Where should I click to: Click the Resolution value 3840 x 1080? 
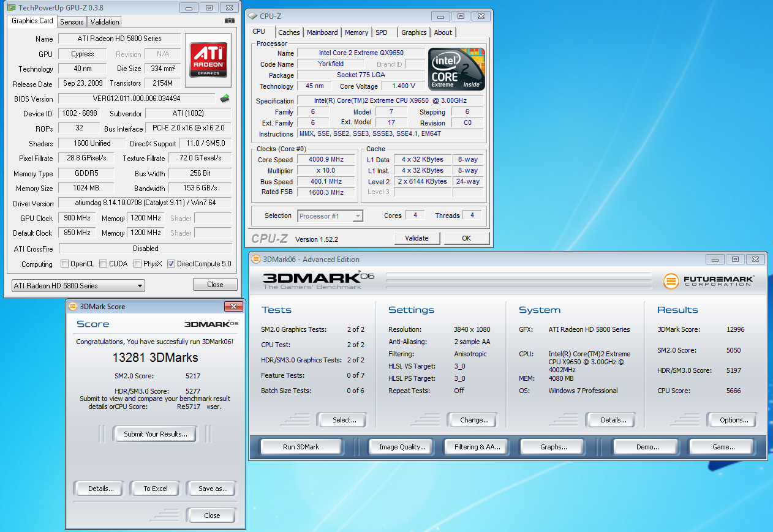pyautogui.click(x=472, y=329)
